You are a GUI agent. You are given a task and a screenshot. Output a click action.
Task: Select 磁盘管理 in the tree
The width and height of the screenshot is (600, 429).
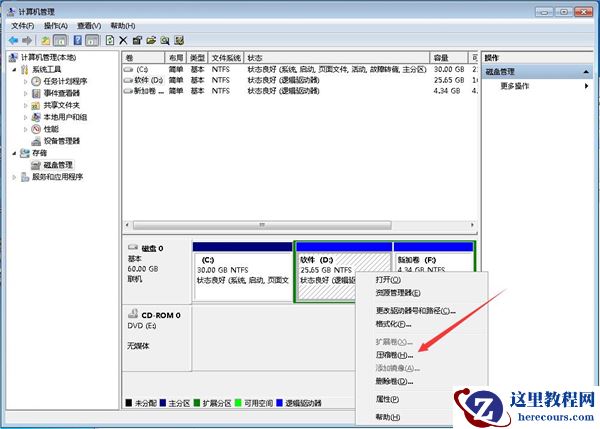[x=58, y=165]
